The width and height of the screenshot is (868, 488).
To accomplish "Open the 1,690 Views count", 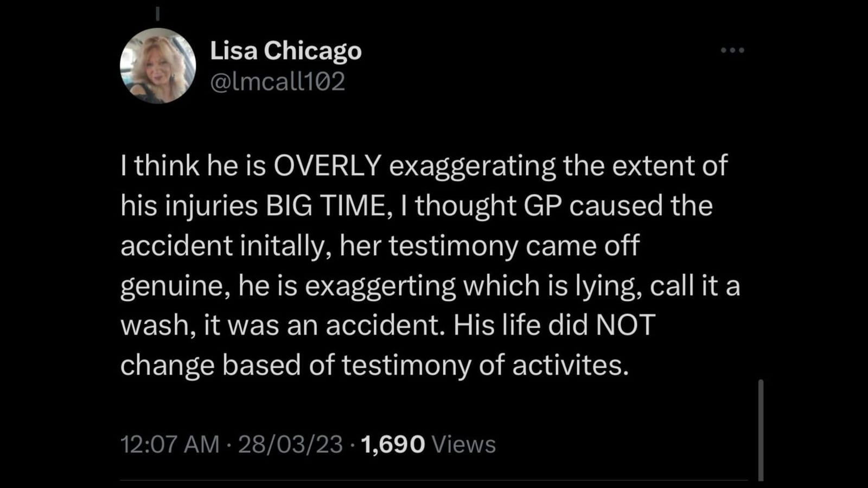I will (x=393, y=444).
